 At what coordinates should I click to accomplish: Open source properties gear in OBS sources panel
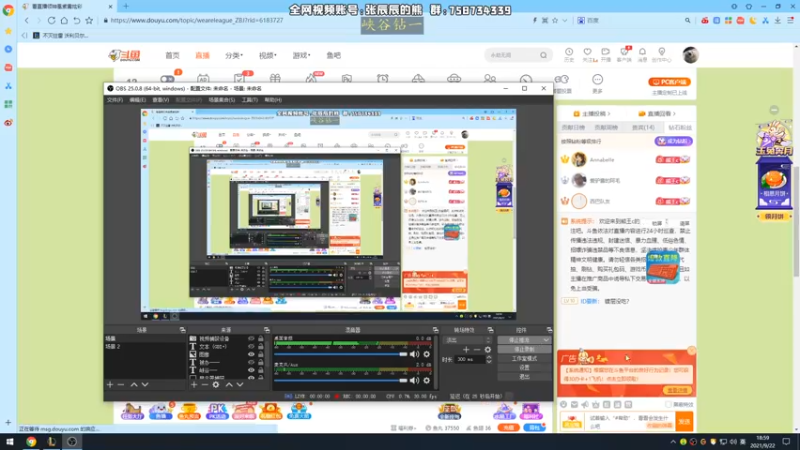(x=216, y=385)
